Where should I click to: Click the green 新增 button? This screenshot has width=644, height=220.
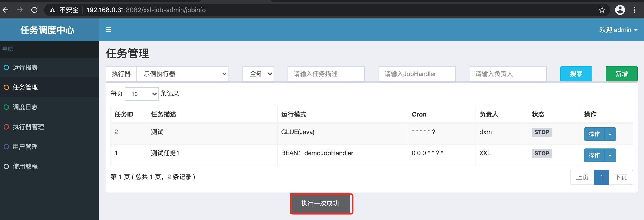click(621, 74)
